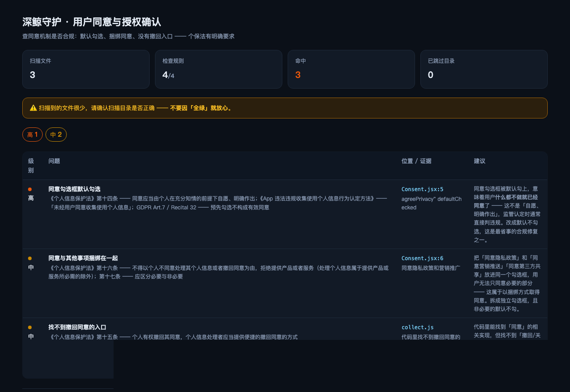This screenshot has height=392, width=570.
Task: Click the 建议 column header
Action: tap(480, 161)
